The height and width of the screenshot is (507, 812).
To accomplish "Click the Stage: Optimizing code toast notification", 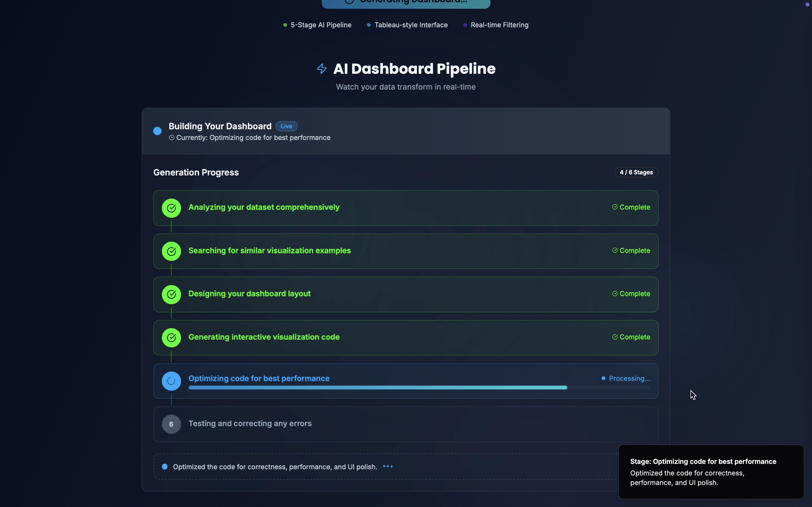I will pos(711,472).
